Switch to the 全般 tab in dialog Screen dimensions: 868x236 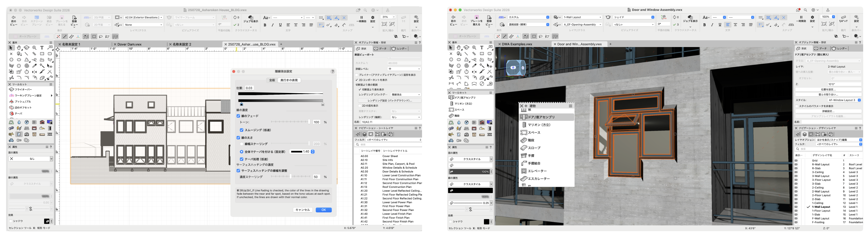272,80
